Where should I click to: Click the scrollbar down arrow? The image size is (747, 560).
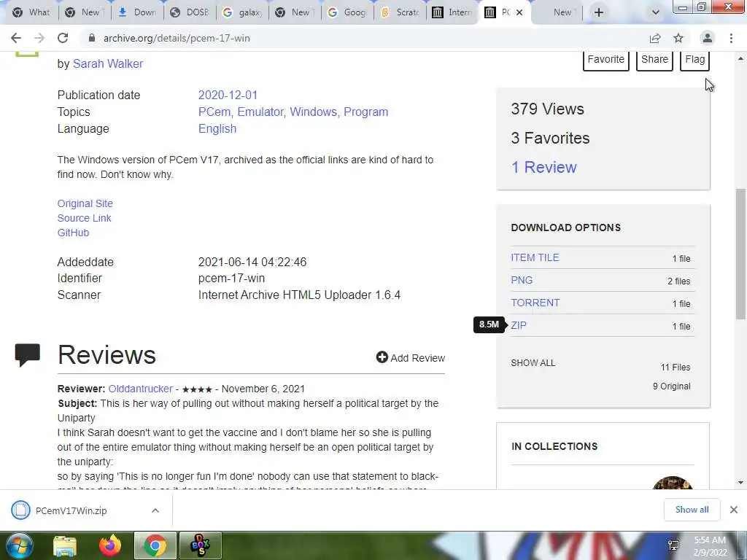coord(740,483)
